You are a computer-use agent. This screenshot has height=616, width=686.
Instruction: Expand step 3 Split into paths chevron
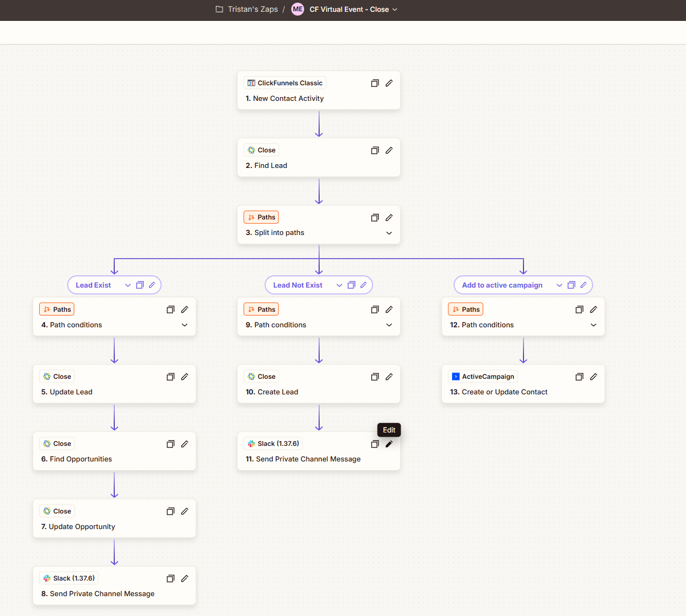[x=389, y=233]
